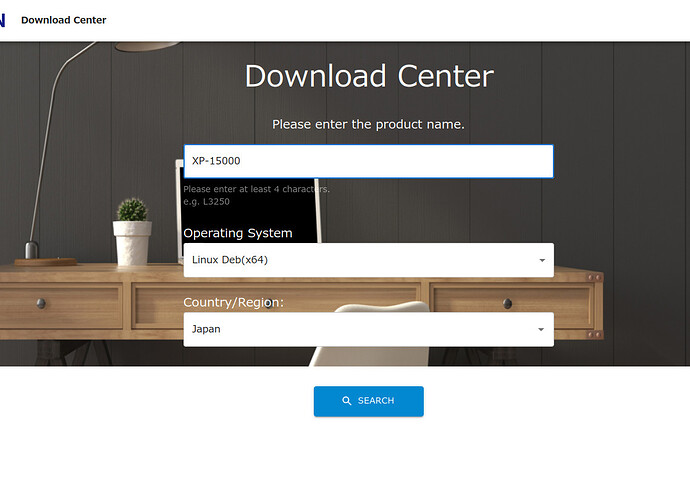Open the Country/Region dropdown showing Japan
Screen dimensions: 690x486
(x=368, y=329)
